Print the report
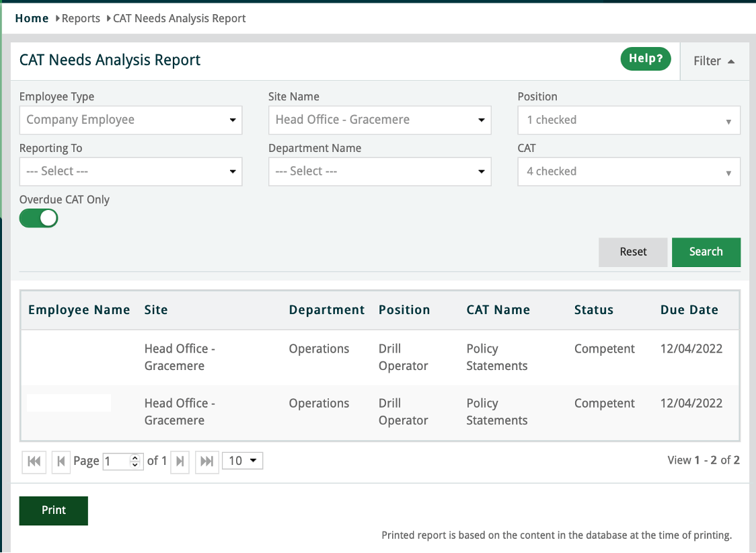Viewport: 756px width, 553px height. click(x=54, y=511)
